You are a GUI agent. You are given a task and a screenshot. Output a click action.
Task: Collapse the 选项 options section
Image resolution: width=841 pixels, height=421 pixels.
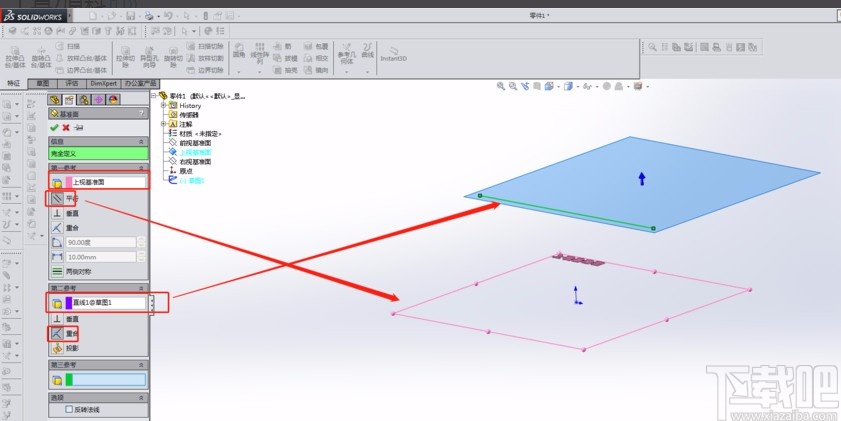141,398
